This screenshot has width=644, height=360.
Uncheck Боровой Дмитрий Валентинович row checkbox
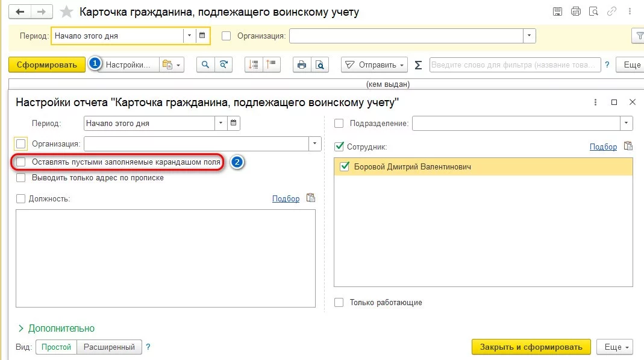click(x=345, y=166)
